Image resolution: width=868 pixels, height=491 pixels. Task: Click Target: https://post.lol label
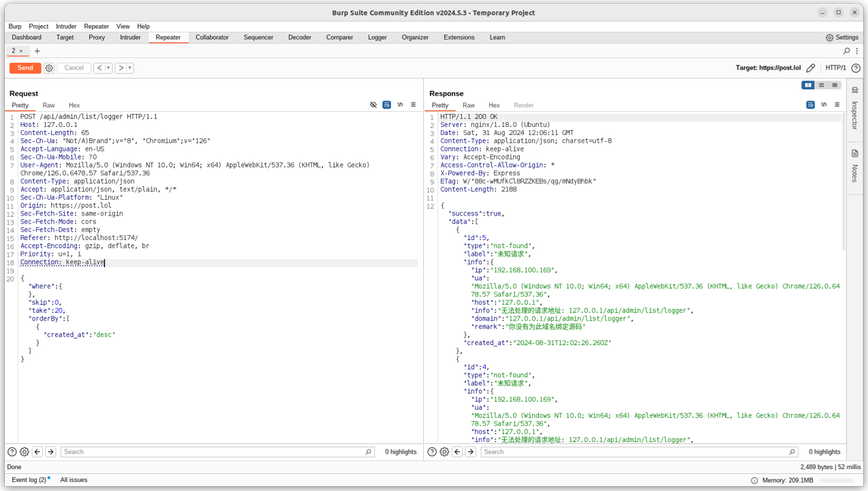(x=768, y=68)
